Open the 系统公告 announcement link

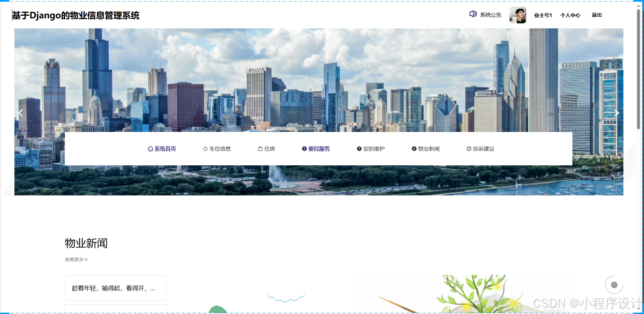490,15
